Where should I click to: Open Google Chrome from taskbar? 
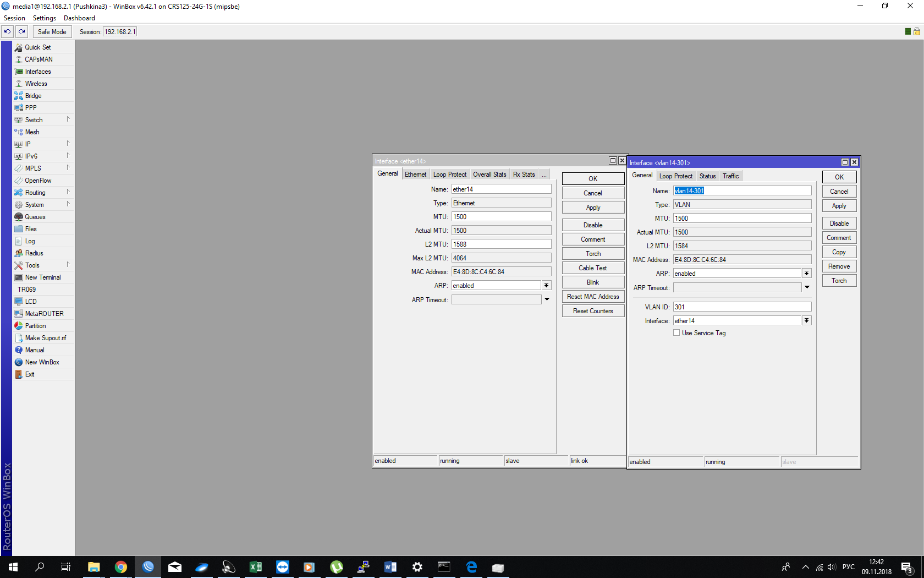(x=121, y=567)
